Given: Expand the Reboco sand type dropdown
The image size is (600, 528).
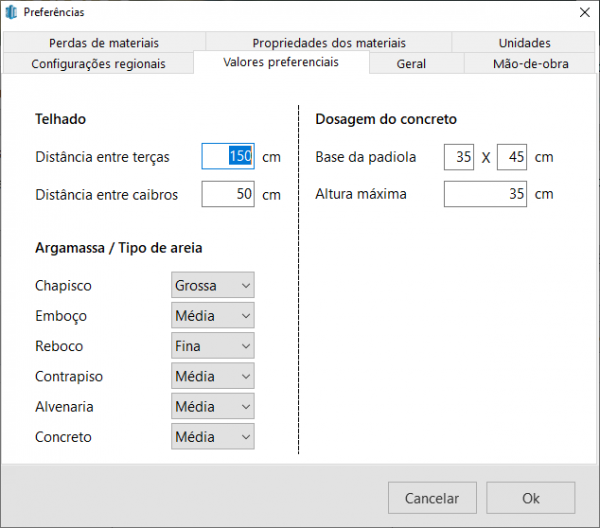Looking at the screenshot, I should [x=212, y=346].
